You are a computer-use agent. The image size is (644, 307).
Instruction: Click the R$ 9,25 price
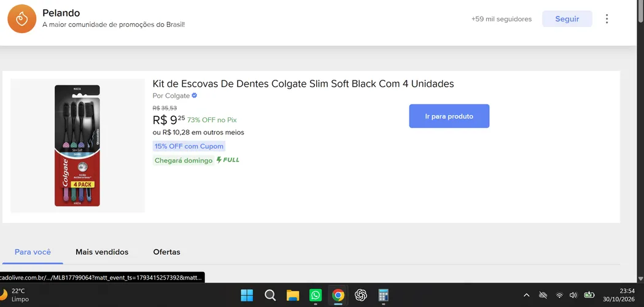click(x=169, y=120)
